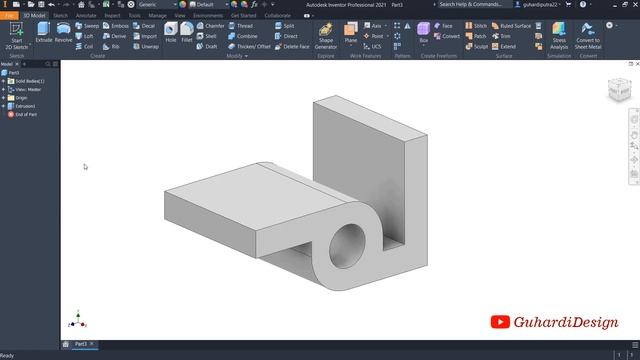Switch to the Inspect ribbon tab
Screen dimensions: 640x360
pos(112,16)
